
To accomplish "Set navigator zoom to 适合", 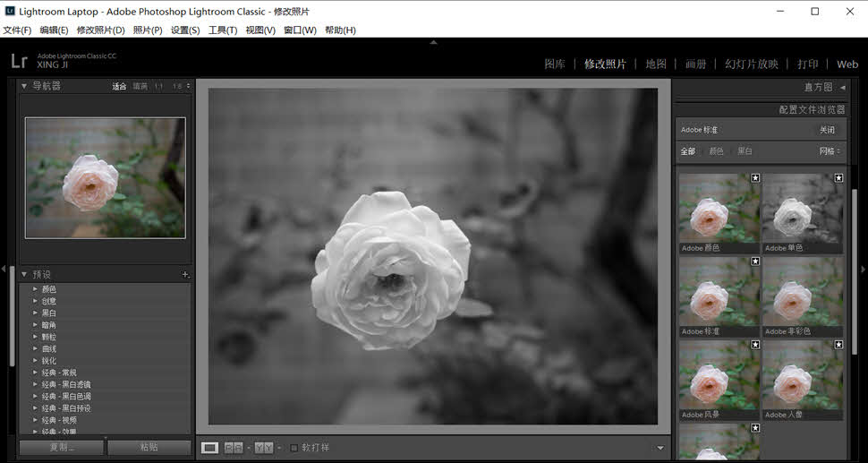I will pyautogui.click(x=120, y=86).
